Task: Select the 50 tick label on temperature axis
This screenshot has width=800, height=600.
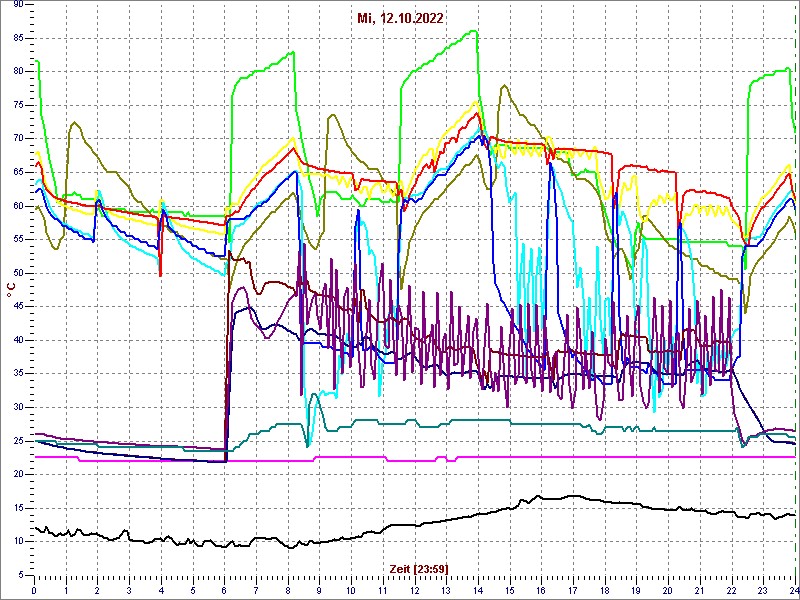Action: click(x=18, y=273)
